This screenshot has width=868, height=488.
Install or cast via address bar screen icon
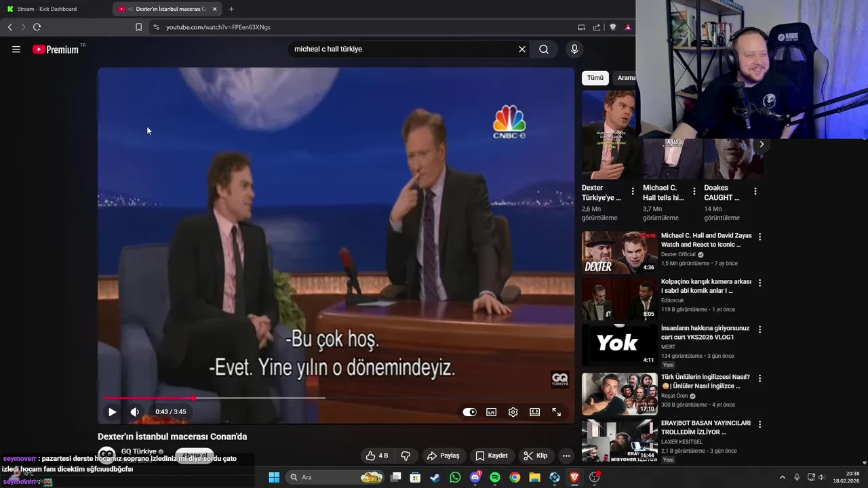pos(581,27)
